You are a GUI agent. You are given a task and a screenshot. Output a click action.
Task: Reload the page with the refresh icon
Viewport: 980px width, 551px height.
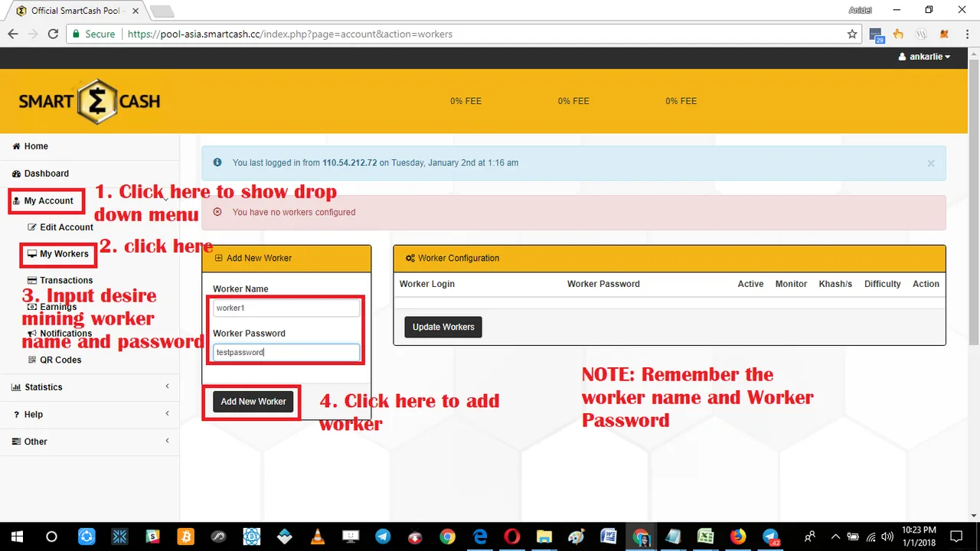point(53,34)
